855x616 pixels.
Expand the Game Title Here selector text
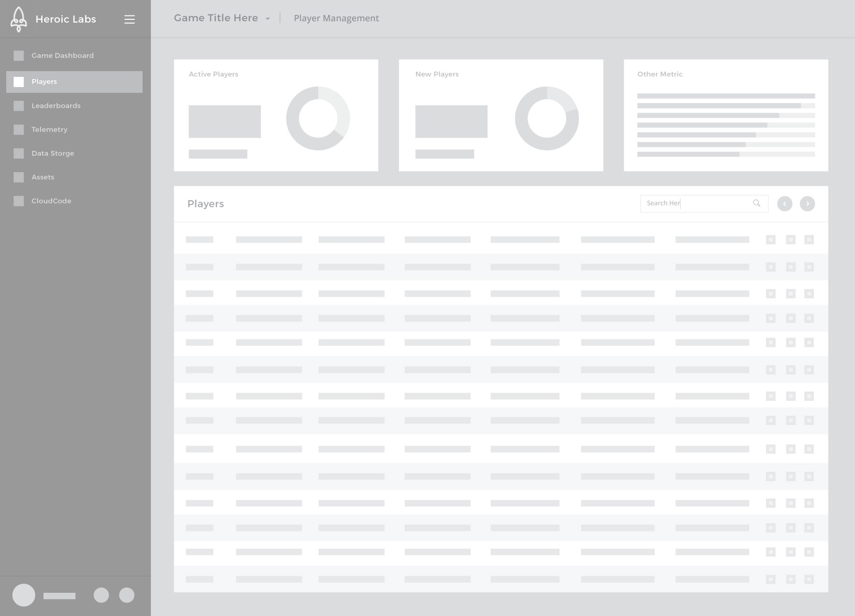click(216, 18)
